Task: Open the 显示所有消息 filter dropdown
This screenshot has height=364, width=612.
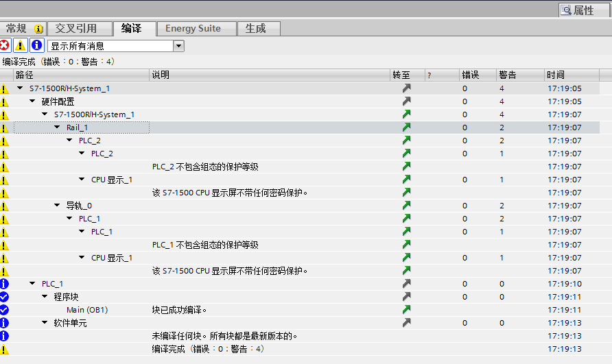Action: click(179, 46)
